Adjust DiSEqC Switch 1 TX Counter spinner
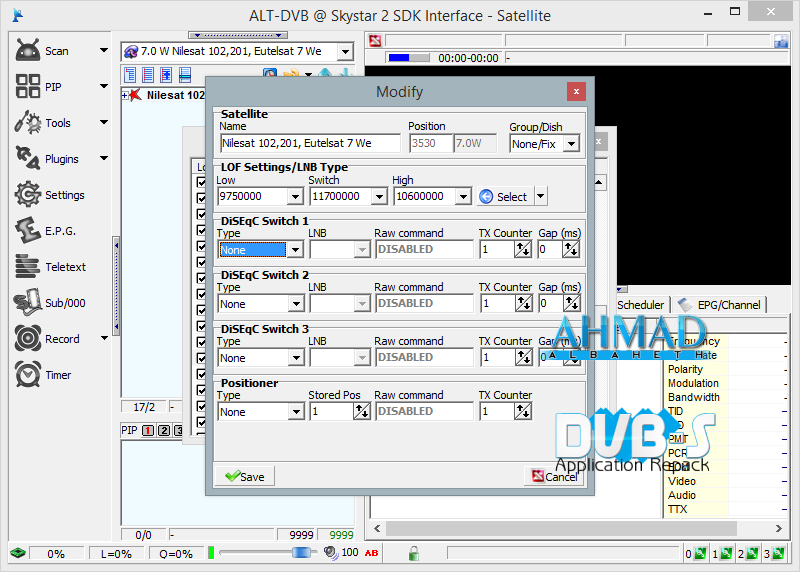 click(x=523, y=250)
